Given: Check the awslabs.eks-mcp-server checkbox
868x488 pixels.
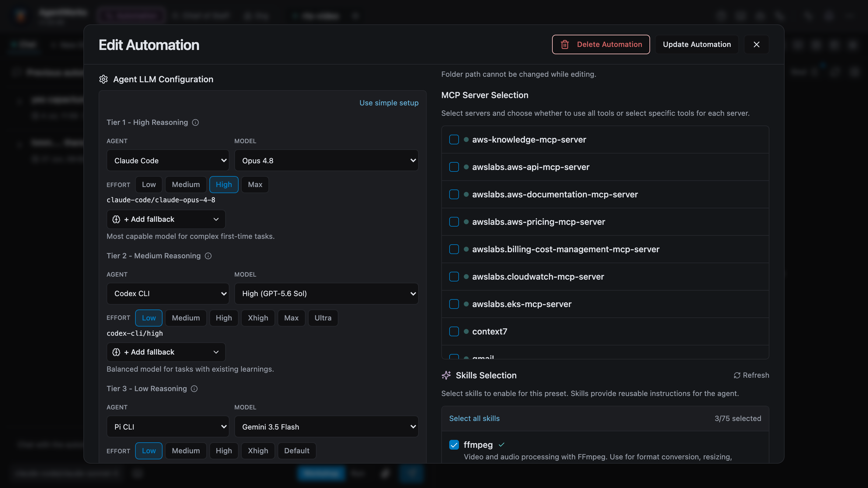Looking at the screenshot, I should (x=454, y=304).
